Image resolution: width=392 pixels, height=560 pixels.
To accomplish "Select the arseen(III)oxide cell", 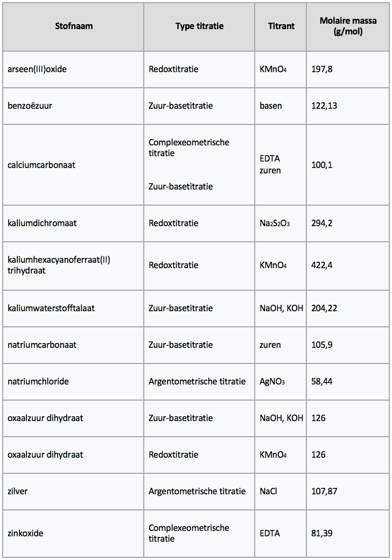I will (x=37, y=69).
